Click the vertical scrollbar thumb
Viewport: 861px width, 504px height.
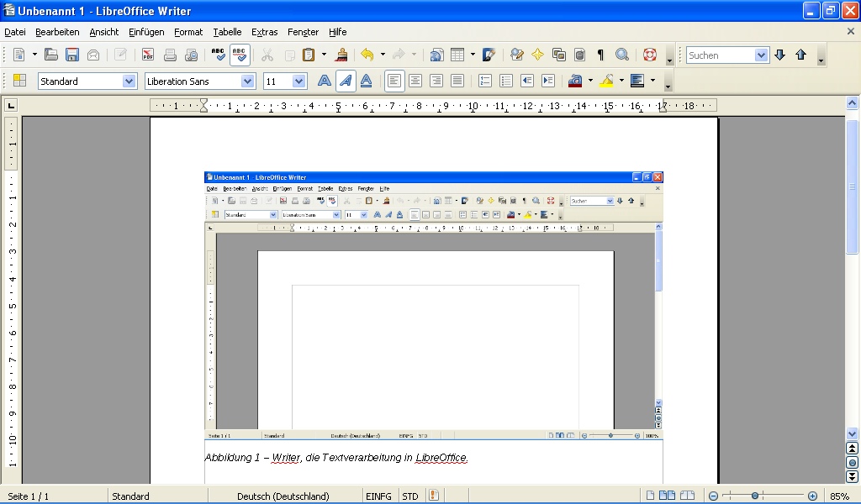[852, 186]
